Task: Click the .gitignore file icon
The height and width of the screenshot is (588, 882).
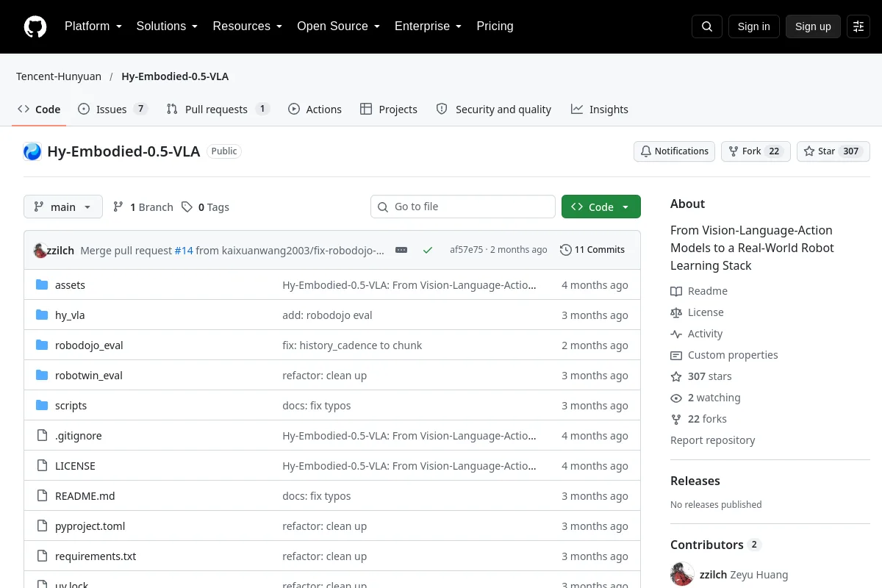Action: click(42, 436)
